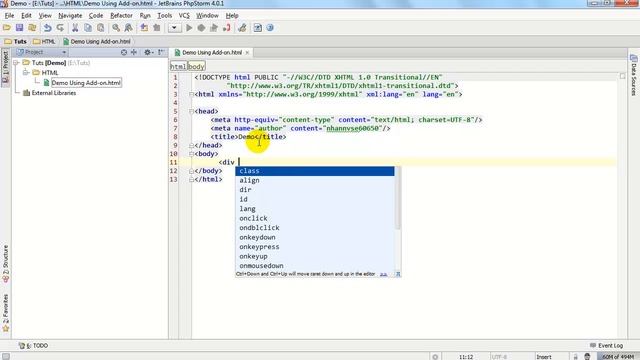The width and height of the screenshot is (640, 360).
Task: Click the Listen for debug connections phone icon
Action: pos(227,28)
